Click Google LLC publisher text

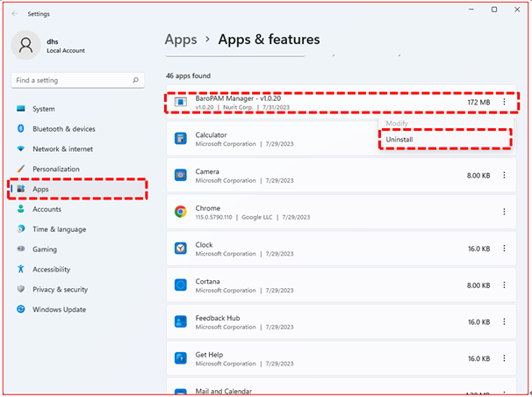pyautogui.click(x=257, y=217)
